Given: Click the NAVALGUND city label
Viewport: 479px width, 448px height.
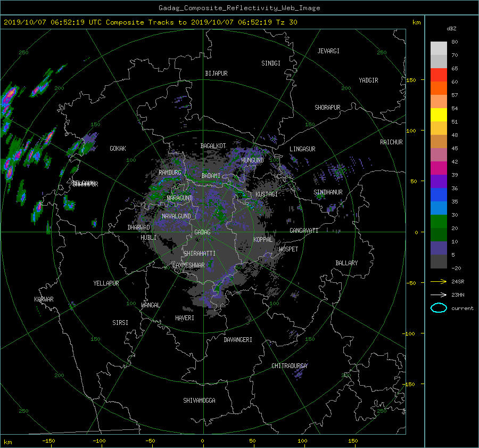Looking at the screenshot, I should pyautogui.click(x=176, y=216).
